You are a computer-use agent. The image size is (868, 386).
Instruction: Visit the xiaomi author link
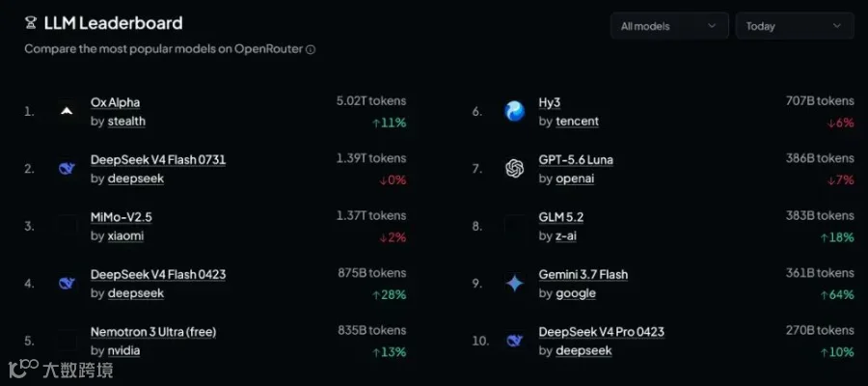pyautogui.click(x=125, y=235)
